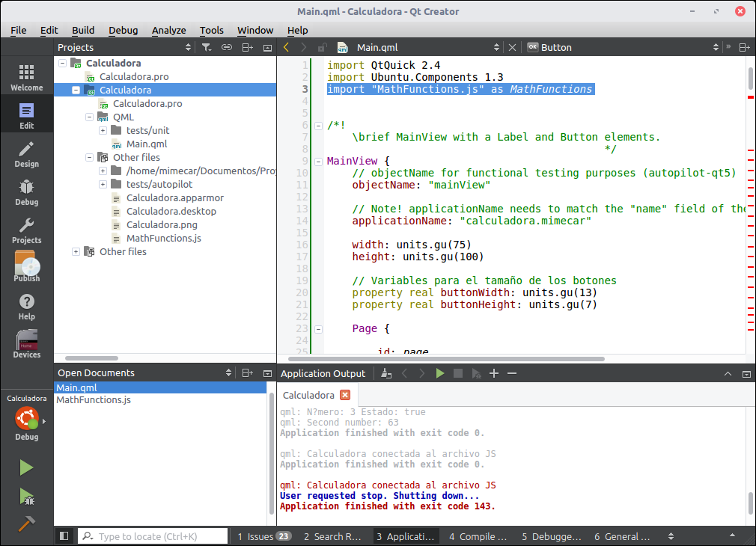Show the Debugger Console pane

tap(552, 536)
